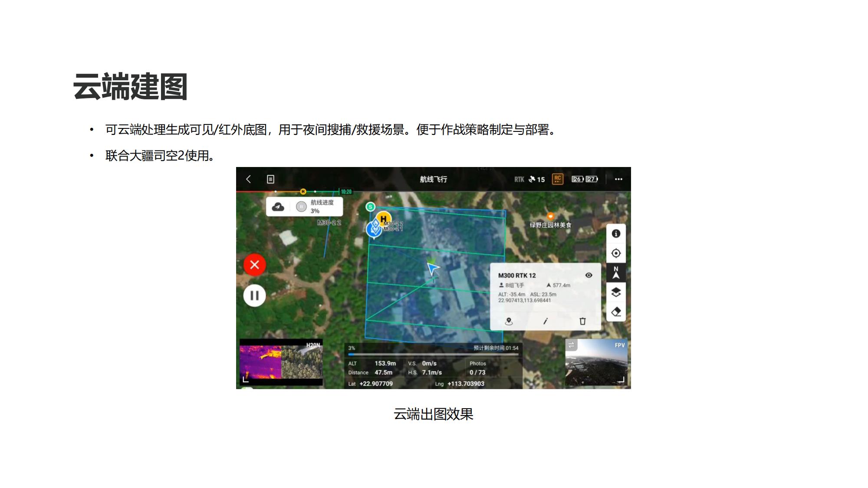Pause route progress with small pause button
The height and width of the screenshot is (488, 868).
coord(301,207)
